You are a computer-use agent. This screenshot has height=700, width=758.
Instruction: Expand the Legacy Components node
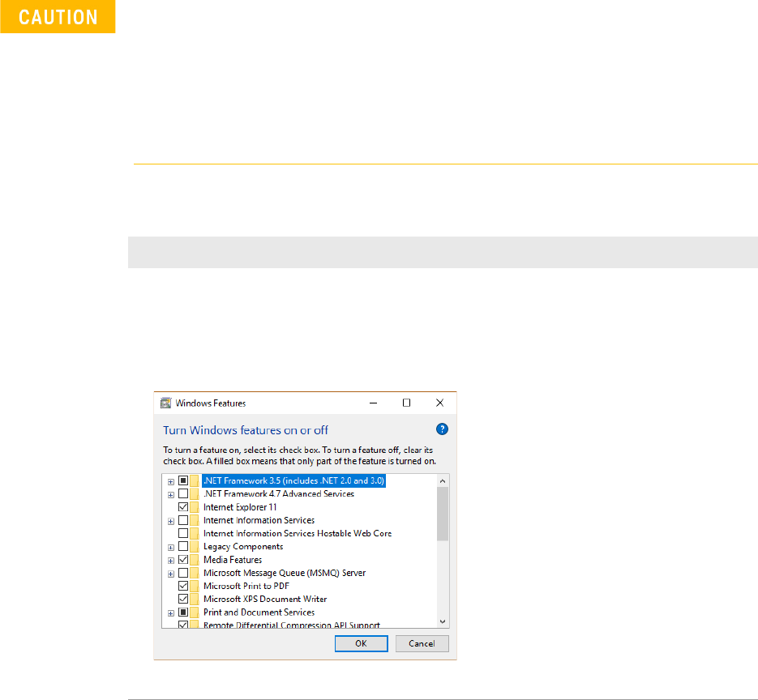pos(170,548)
